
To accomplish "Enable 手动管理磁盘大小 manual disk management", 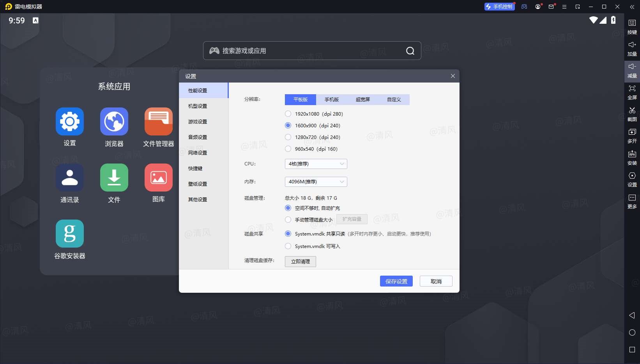I will click(x=288, y=219).
